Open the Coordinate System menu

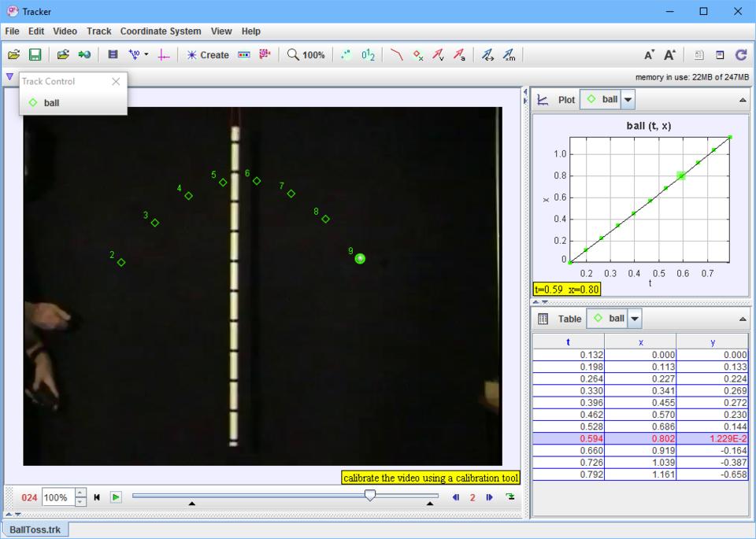coord(161,31)
